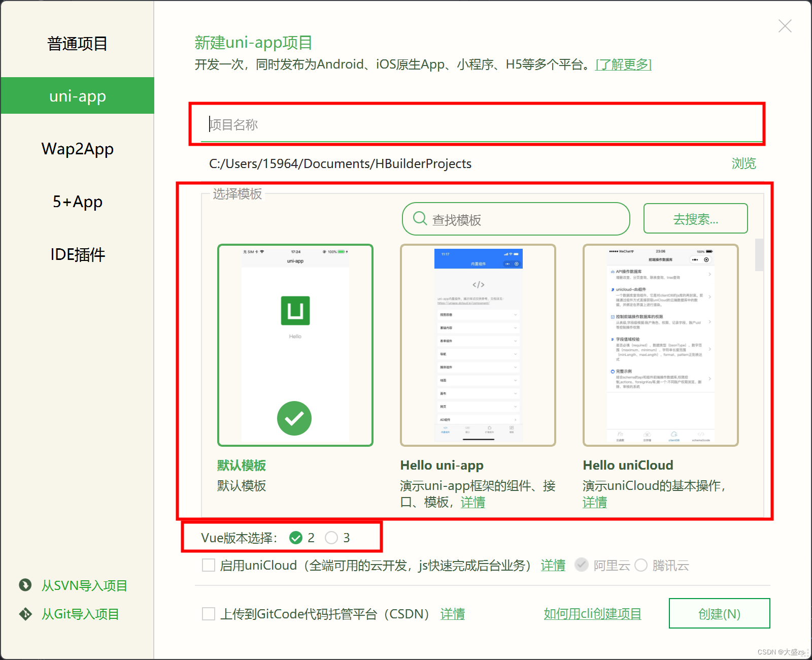This screenshot has width=812, height=660.
Task: Open 详情 link for GitCode upload
Action: coord(453,614)
